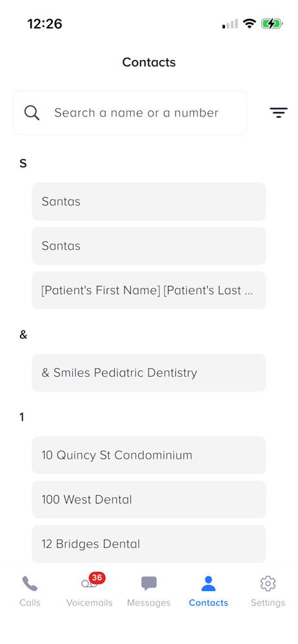Open the first Santas contact
The height and width of the screenshot is (644, 298).
tap(149, 202)
